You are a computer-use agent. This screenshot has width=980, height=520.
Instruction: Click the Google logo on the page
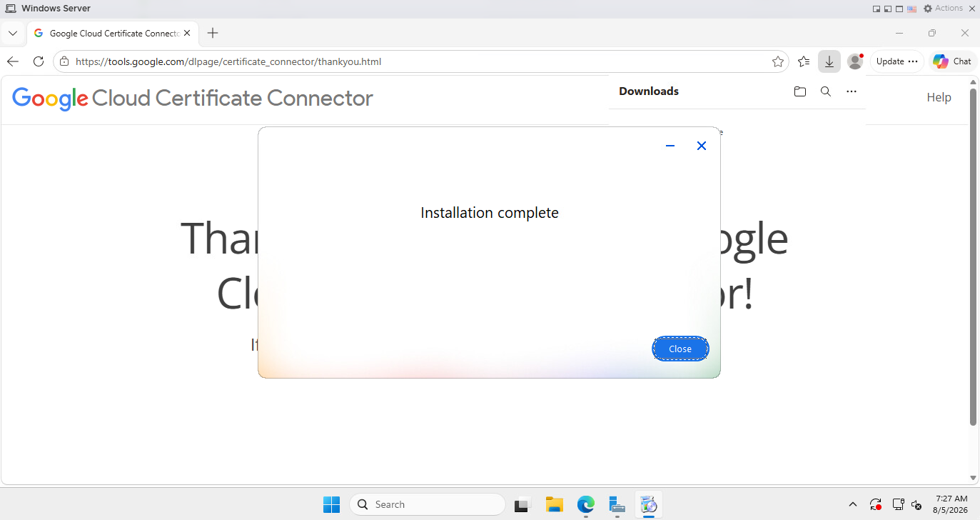(50, 98)
